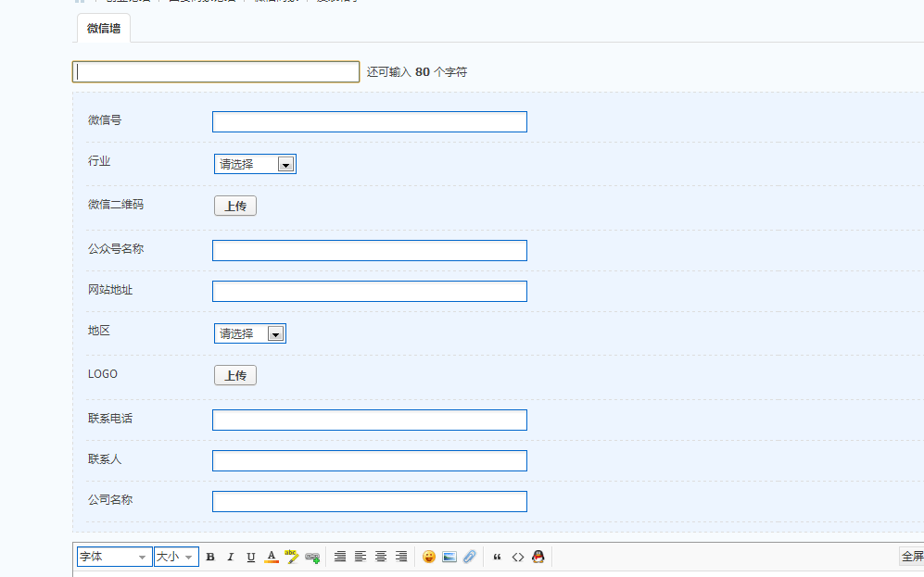Open the font family dropdown

[114, 556]
